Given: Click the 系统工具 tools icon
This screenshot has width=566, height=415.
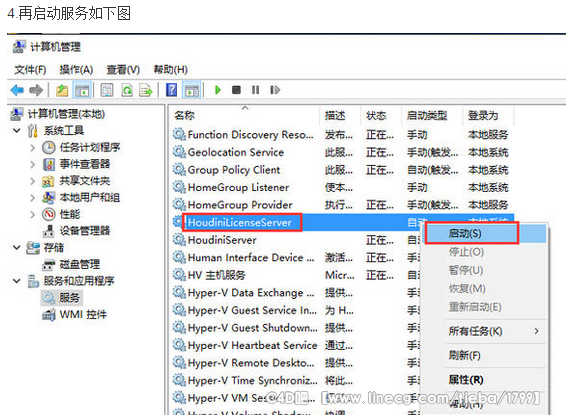Looking at the screenshot, I should 32,130.
